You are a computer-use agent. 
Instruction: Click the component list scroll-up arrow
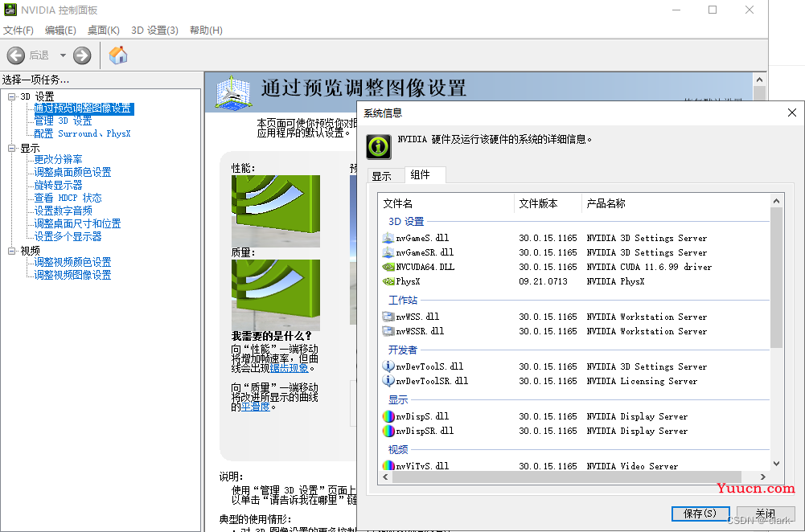click(x=776, y=201)
